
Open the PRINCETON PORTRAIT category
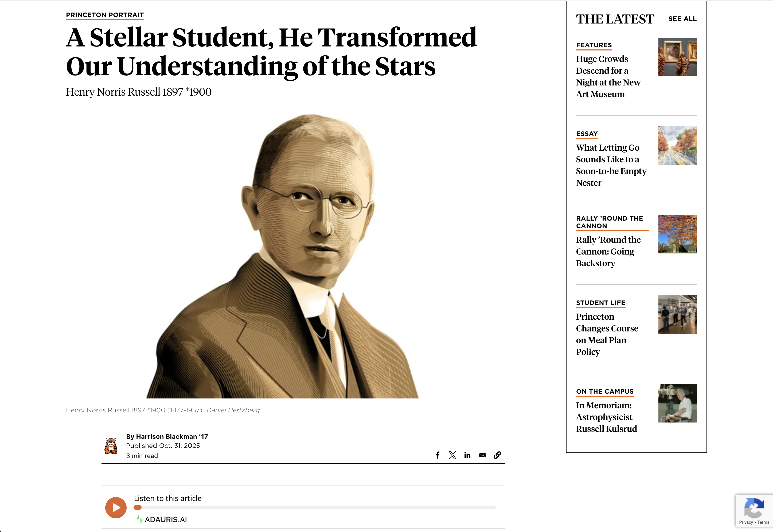coord(105,15)
